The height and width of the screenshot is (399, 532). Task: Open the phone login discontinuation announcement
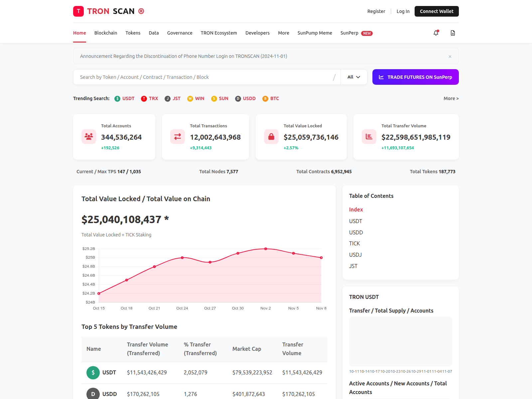click(x=184, y=56)
